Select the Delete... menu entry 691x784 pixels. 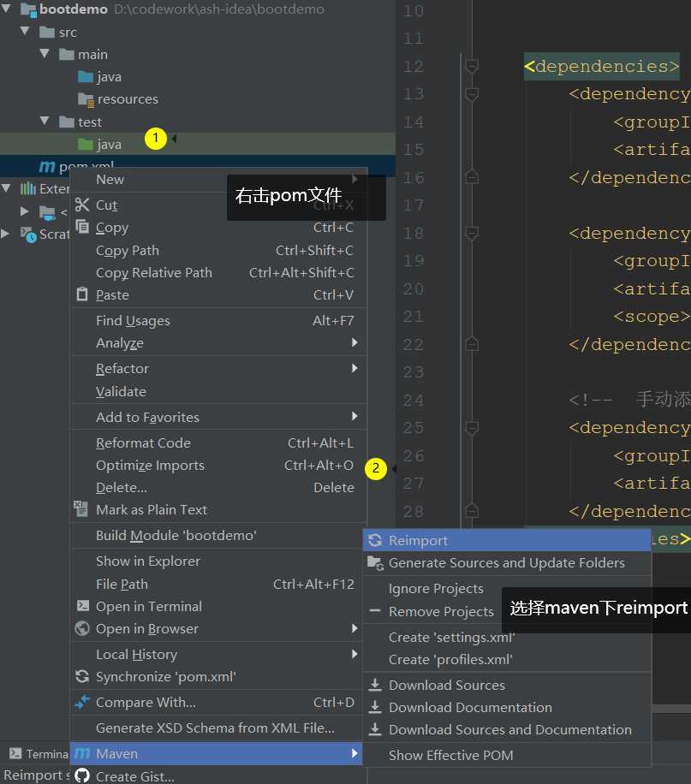[x=218, y=487]
